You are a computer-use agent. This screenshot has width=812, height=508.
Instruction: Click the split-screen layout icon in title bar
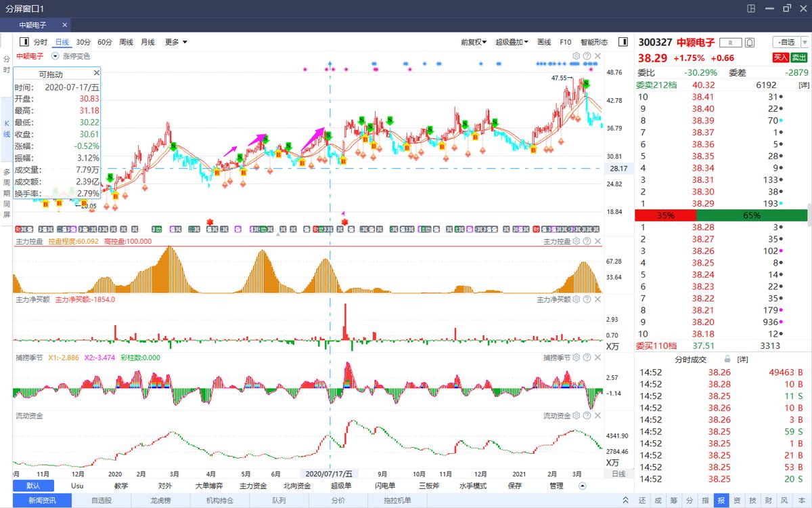(750, 8)
